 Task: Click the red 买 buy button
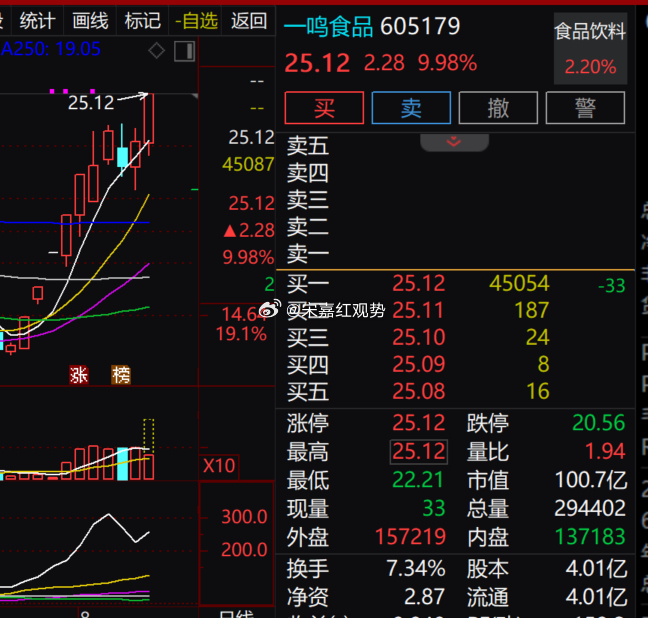pos(324,108)
